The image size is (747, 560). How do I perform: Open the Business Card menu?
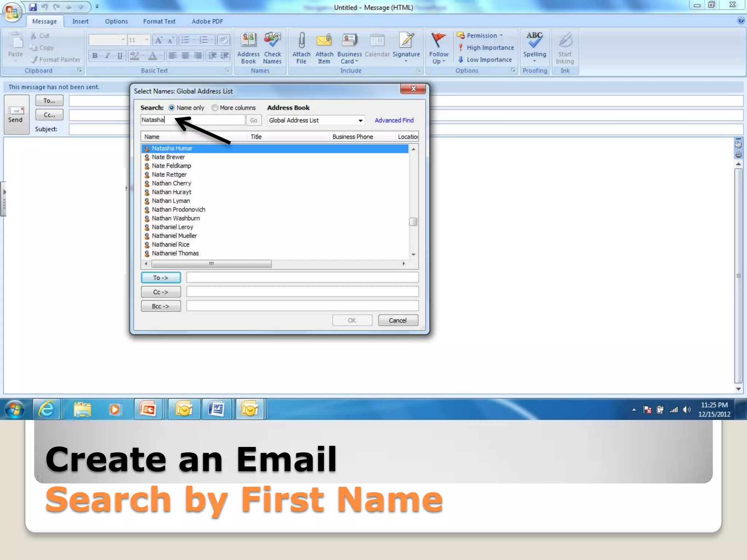[x=349, y=48]
